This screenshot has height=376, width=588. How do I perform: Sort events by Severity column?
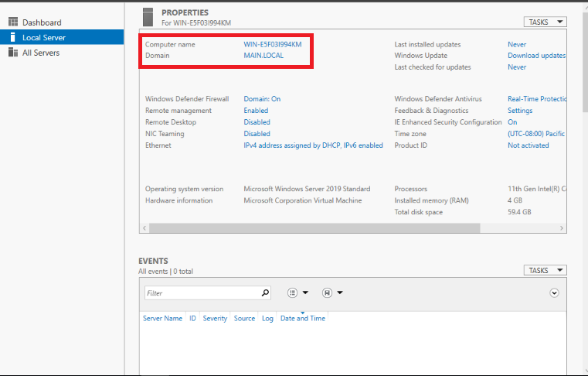(215, 319)
